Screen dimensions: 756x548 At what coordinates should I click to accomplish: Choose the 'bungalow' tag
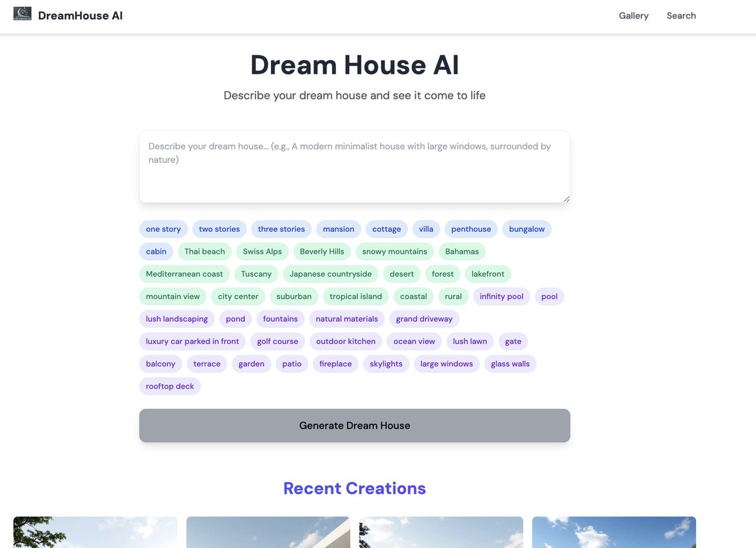(527, 229)
